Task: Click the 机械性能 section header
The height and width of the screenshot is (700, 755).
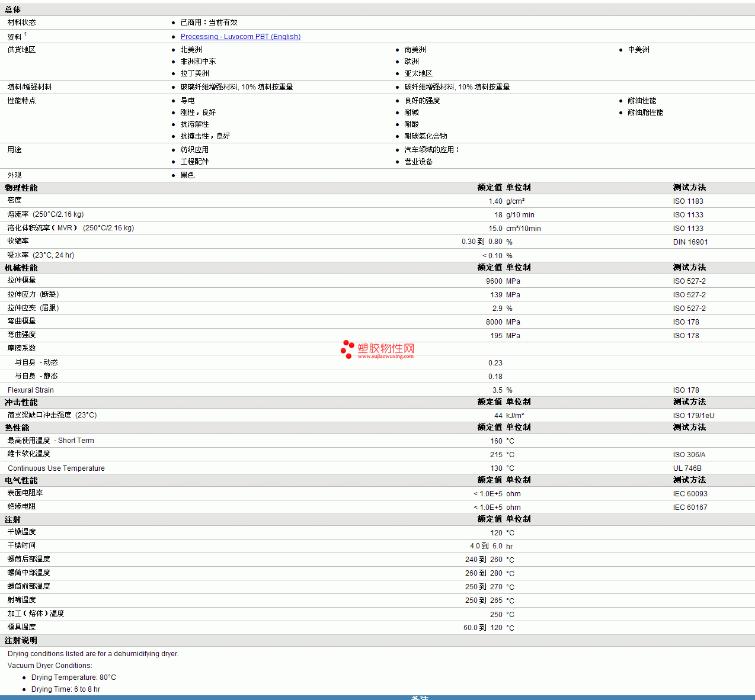Action: pyautogui.click(x=21, y=268)
